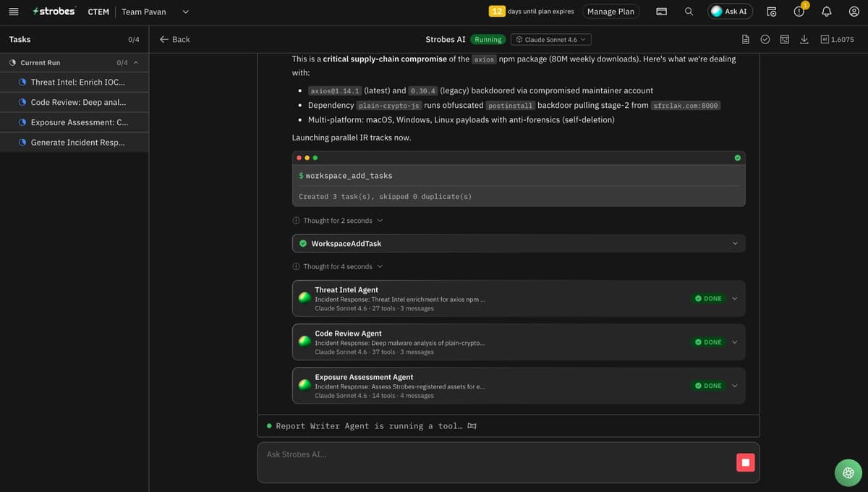The width and height of the screenshot is (868, 492).
Task: Click the Strobes logo
Action: [x=54, y=12]
